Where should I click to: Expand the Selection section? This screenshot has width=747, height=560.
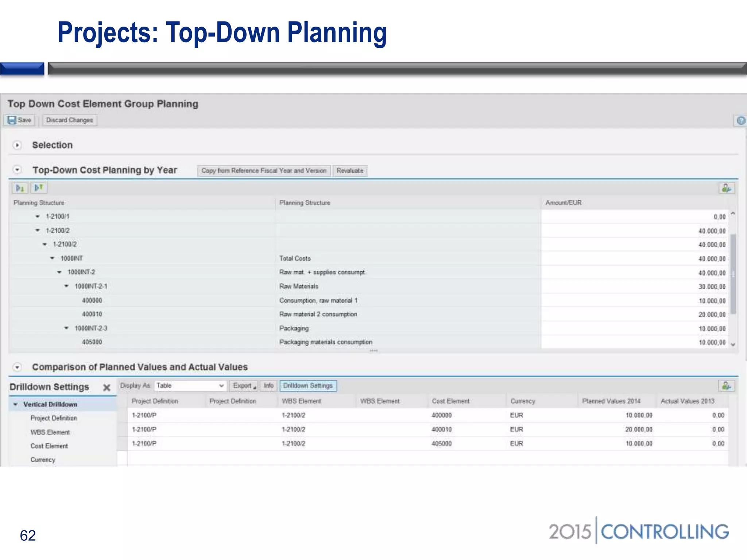coord(17,145)
